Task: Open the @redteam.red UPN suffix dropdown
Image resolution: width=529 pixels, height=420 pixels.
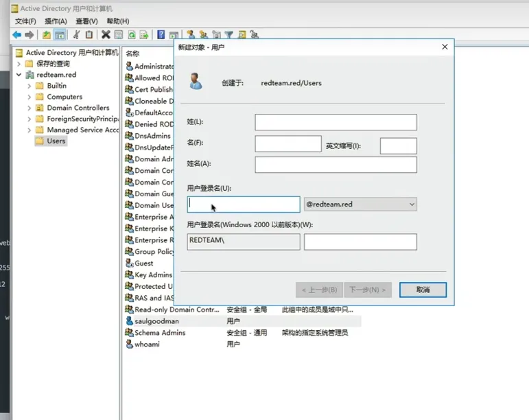Action: point(360,204)
